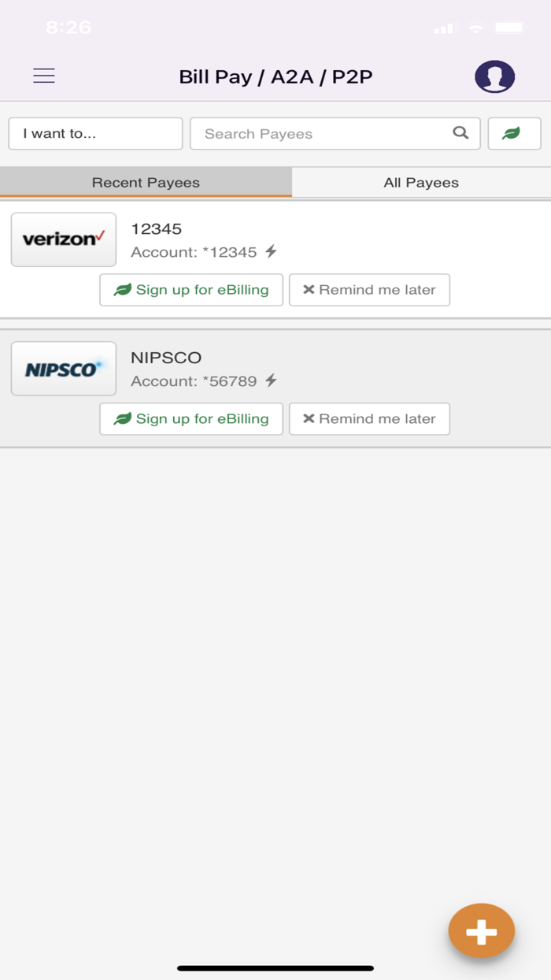Tap the NIPSCO logo thumbnail
The height and width of the screenshot is (980, 551).
point(64,369)
